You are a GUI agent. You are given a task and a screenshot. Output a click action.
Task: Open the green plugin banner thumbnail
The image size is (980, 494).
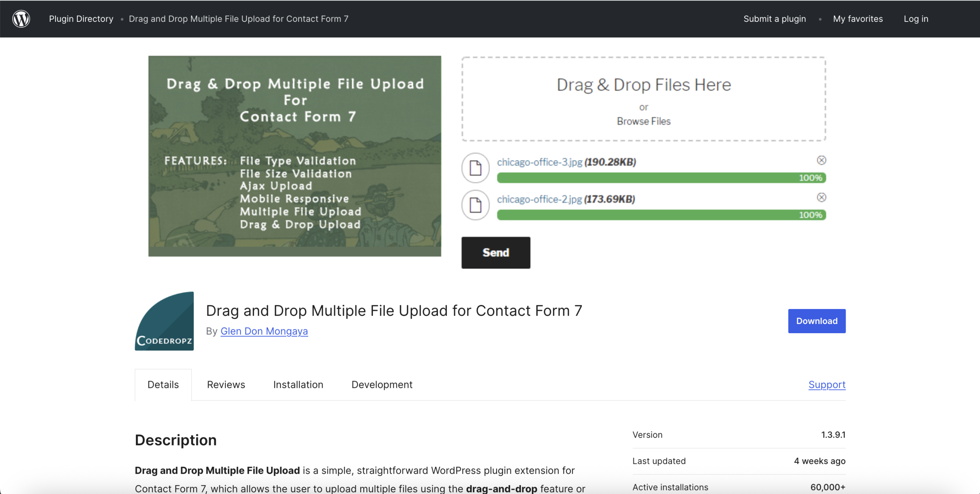coord(295,156)
